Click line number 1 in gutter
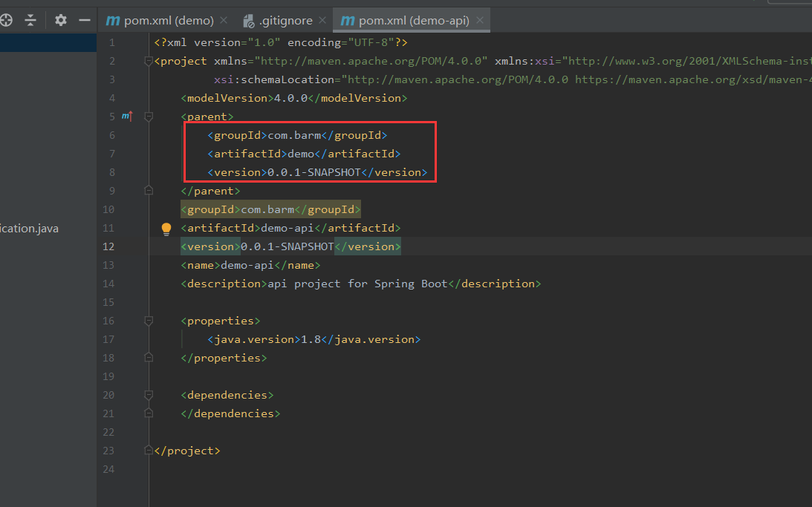Screen dimensions: 812x507 click(112, 42)
